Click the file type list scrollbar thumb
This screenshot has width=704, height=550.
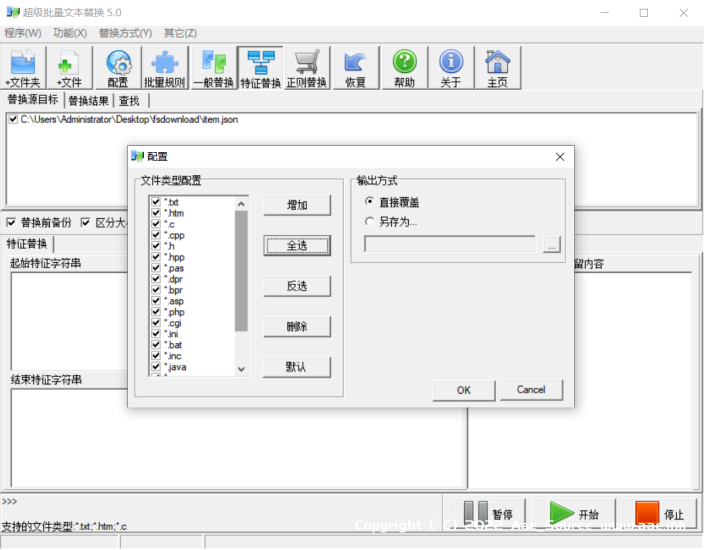(x=241, y=271)
